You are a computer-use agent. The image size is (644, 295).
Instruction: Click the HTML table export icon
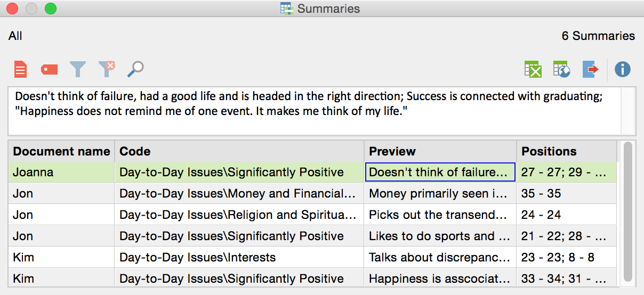point(562,69)
